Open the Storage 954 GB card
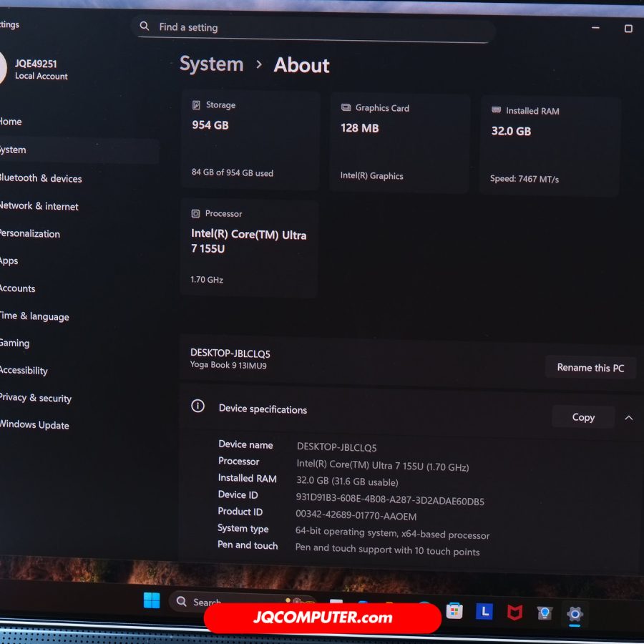This screenshot has width=644, height=644. pos(250,140)
